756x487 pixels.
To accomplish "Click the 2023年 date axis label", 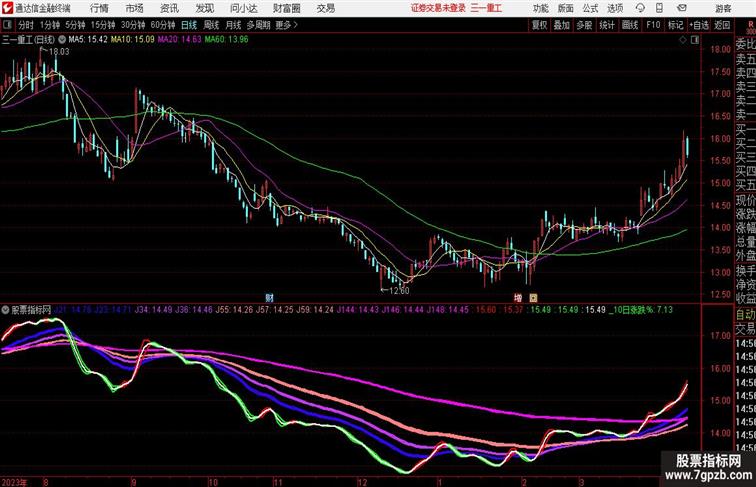I will pos(14,482).
